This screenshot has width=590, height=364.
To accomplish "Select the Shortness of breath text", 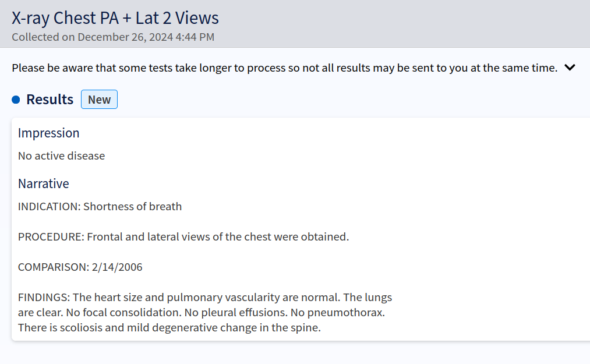I will [x=133, y=206].
